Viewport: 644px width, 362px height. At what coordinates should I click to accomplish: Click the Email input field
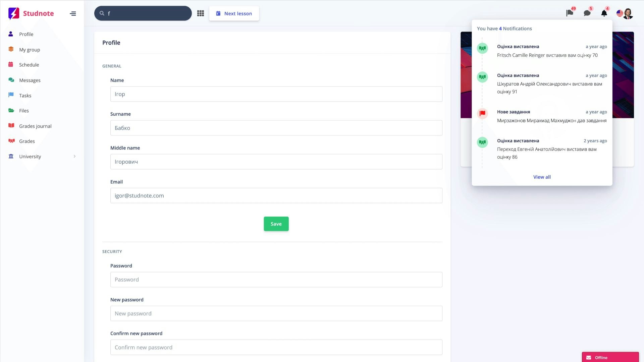[x=276, y=195]
